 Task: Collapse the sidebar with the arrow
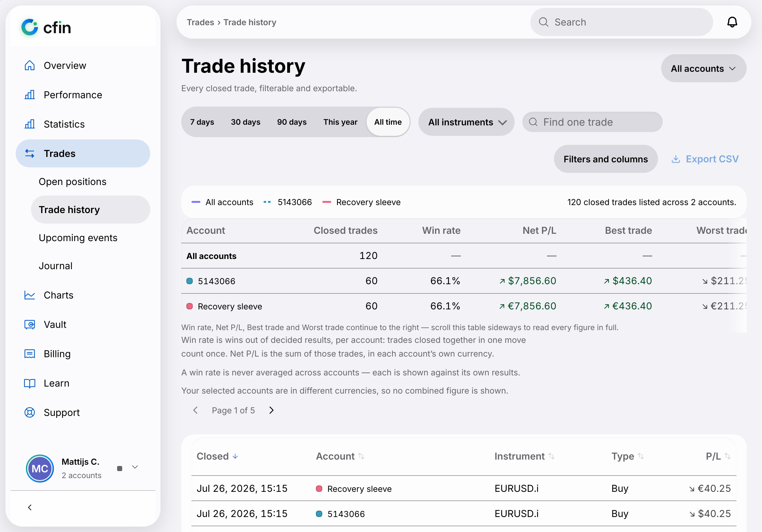(30, 507)
